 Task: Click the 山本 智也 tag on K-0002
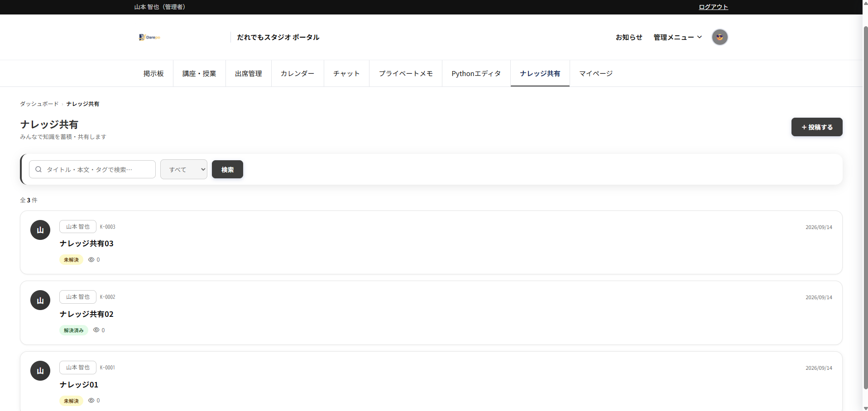click(78, 297)
